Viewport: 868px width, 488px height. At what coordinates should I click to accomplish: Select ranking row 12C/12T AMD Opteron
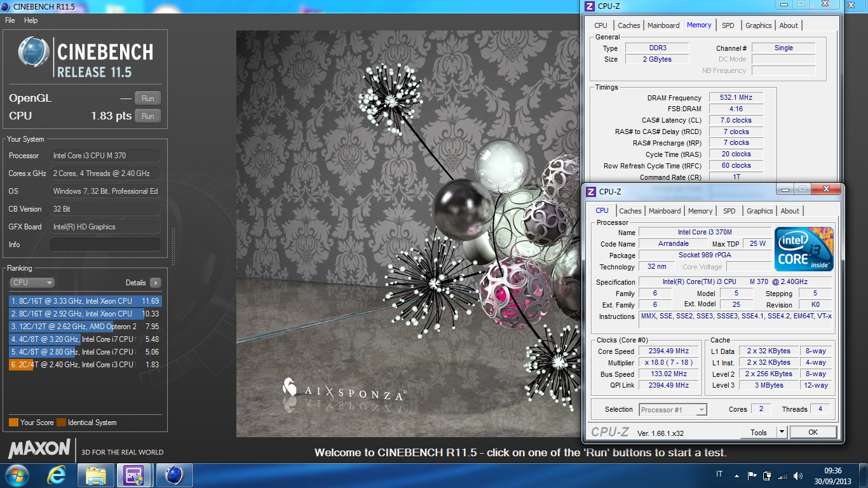click(85, 327)
